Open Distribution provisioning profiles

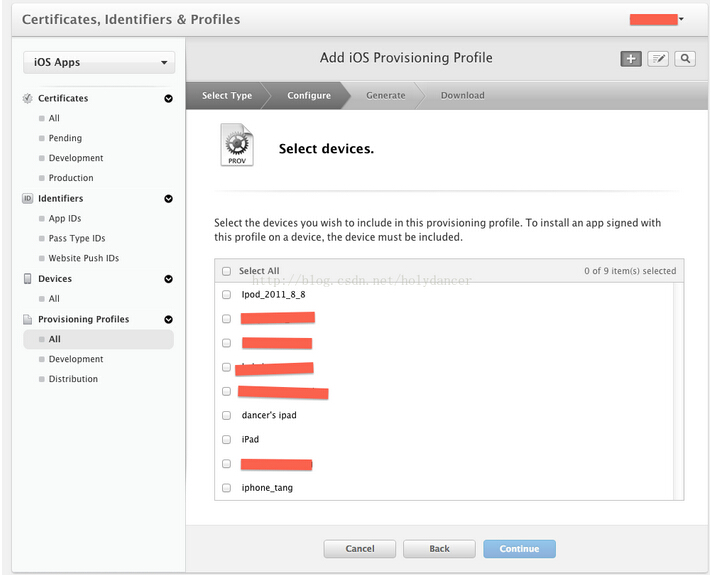tap(73, 379)
